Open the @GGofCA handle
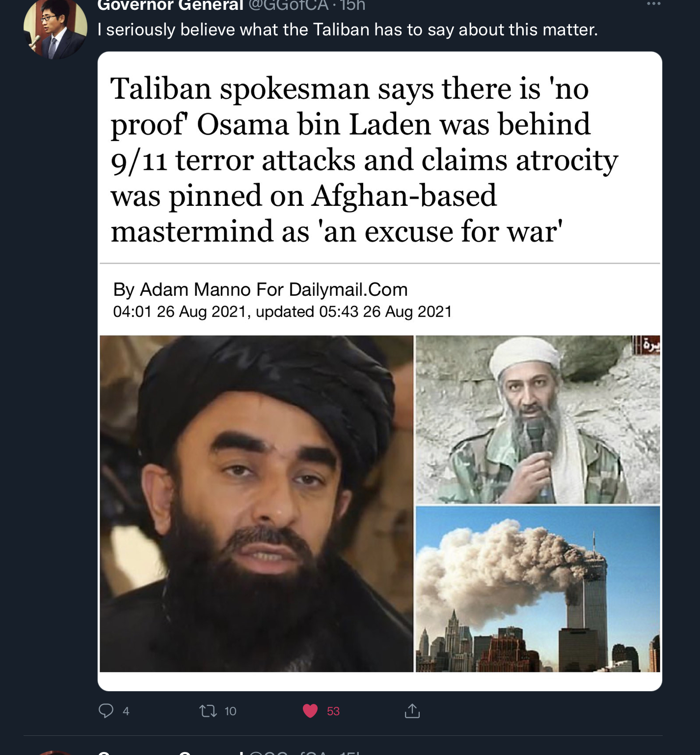Image resolution: width=700 pixels, height=755 pixels. [289, 5]
